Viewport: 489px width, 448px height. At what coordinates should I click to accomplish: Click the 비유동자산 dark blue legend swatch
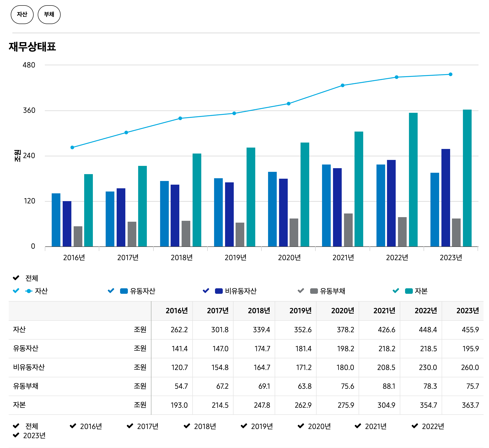pos(219,291)
